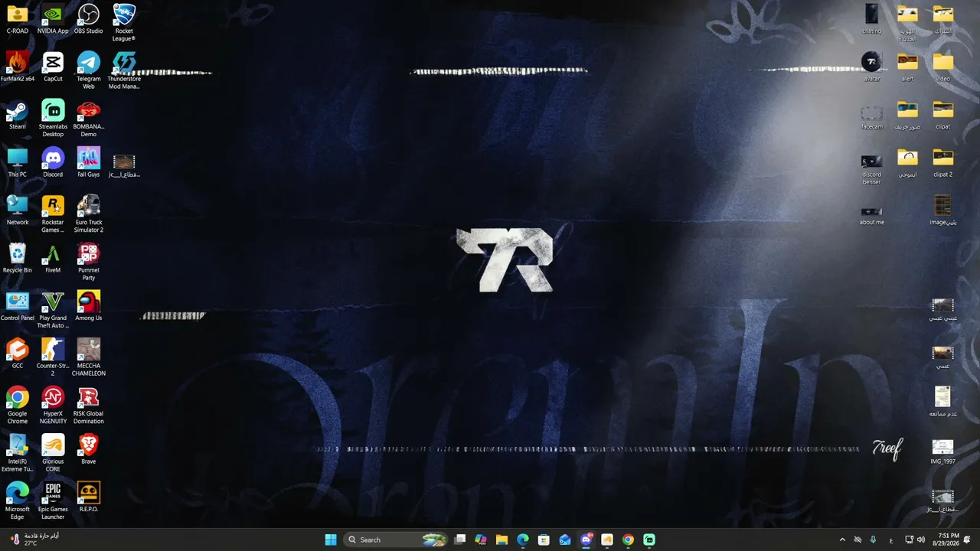980x551 pixels.
Task: Click the BOMBANA Demo desktop icon
Action: [x=89, y=119]
